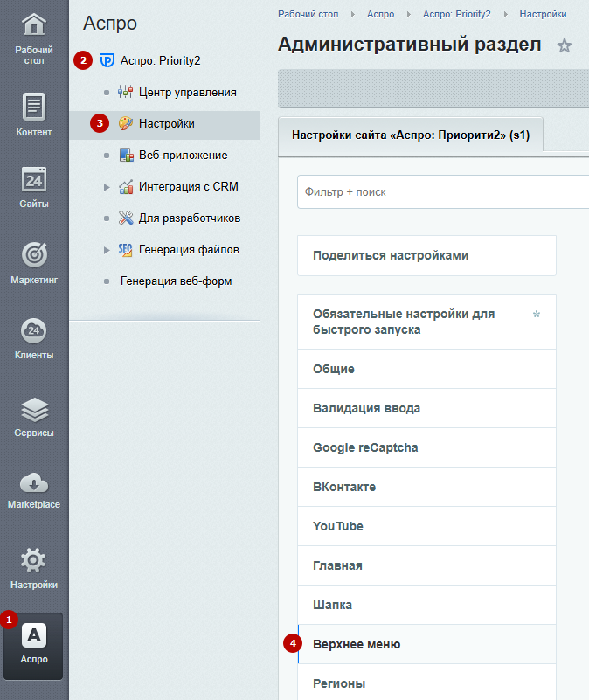Go to Настройки breadcrumb link
Image resolution: width=589 pixels, height=700 pixels.
point(543,14)
